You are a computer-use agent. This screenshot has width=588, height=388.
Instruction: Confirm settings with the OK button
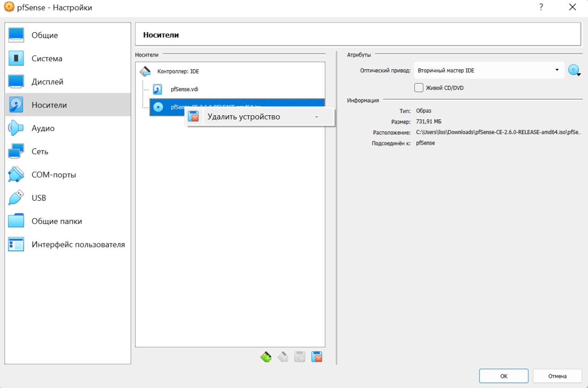point(504,376)
